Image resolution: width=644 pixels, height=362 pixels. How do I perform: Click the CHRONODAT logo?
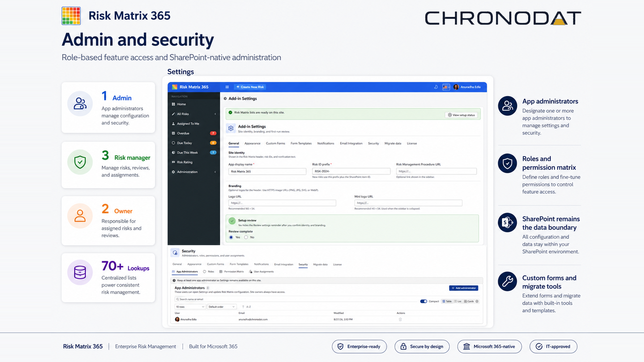503,18
